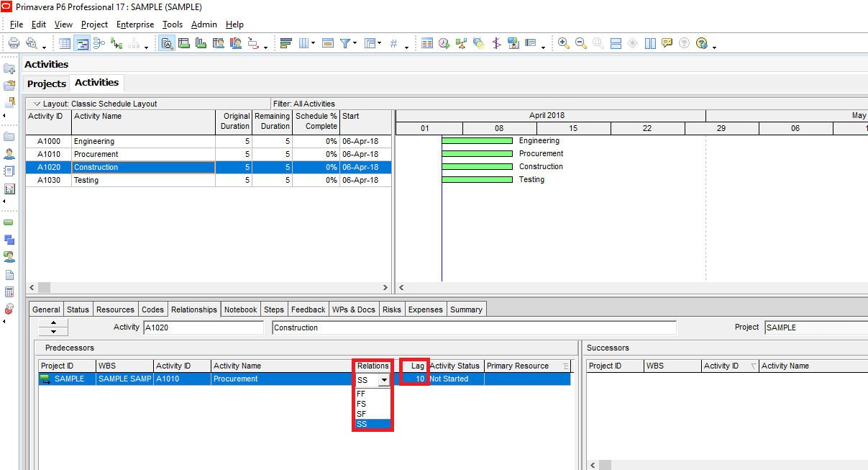The image size is (868, 470).
Task: Zoom in the timescale
Action: pyautogui.click(x=564, y=43)
